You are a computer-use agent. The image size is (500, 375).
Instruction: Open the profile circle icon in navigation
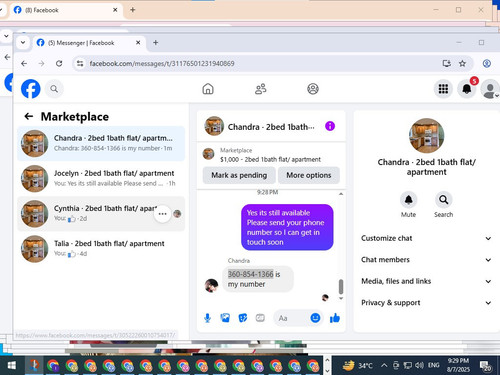click(x=313, y=89)
